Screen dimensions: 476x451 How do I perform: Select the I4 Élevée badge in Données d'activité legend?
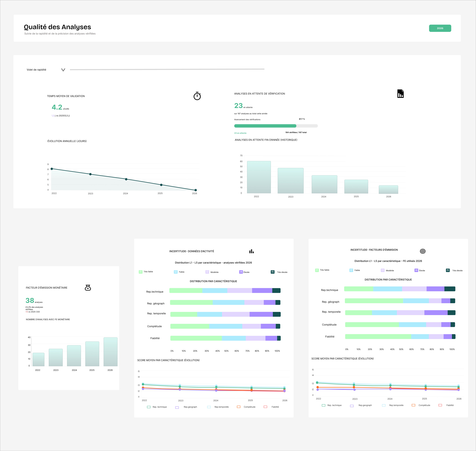tap(241, 272)
